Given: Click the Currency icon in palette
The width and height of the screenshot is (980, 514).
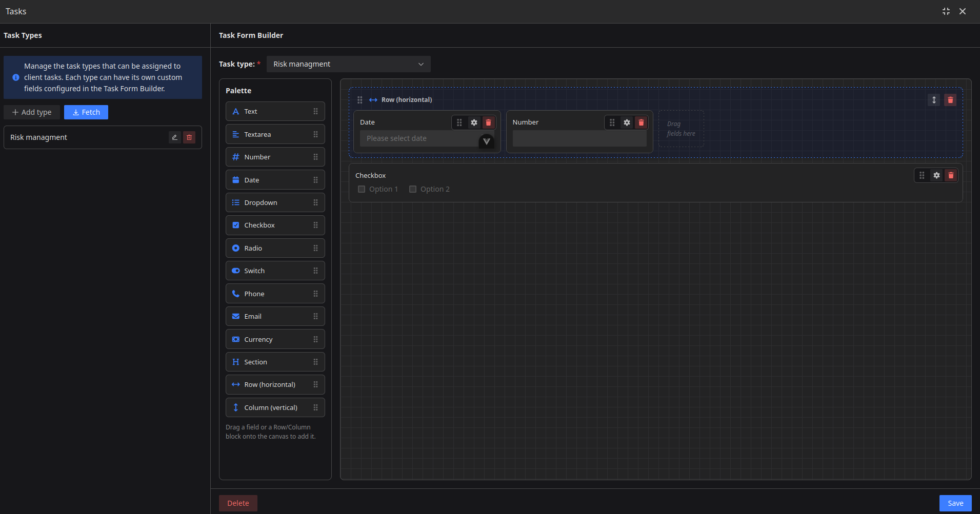Looking at the screenshot, I should [236, 339].
